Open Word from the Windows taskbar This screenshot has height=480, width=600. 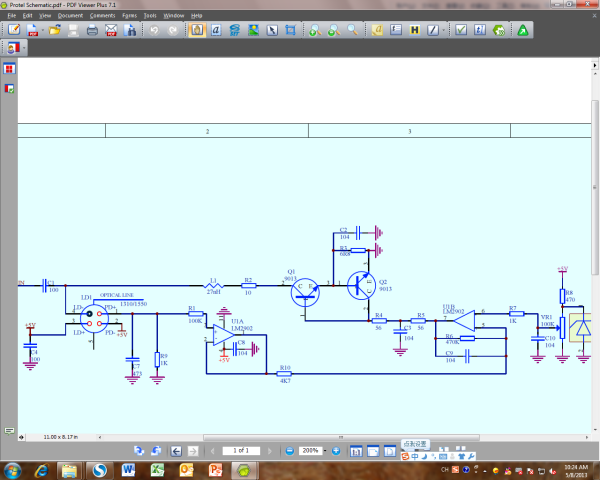tap(128, 470)
